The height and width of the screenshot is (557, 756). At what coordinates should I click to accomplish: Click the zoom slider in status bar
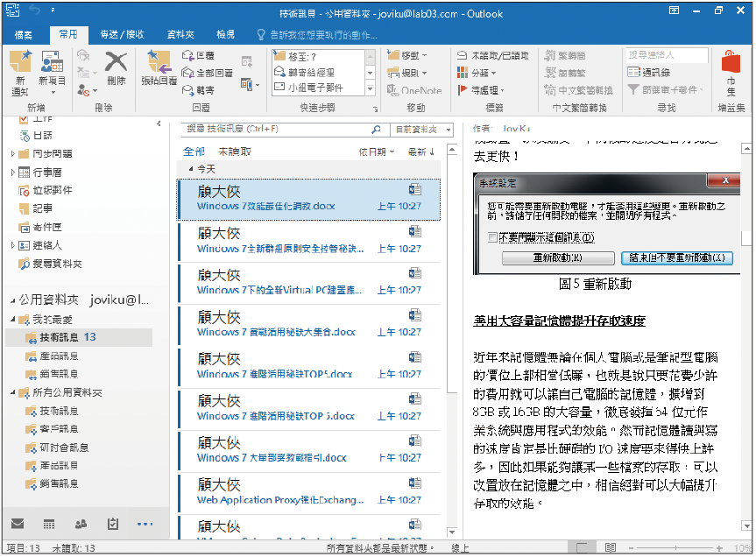pyautogui.click(x=675, y=548)
